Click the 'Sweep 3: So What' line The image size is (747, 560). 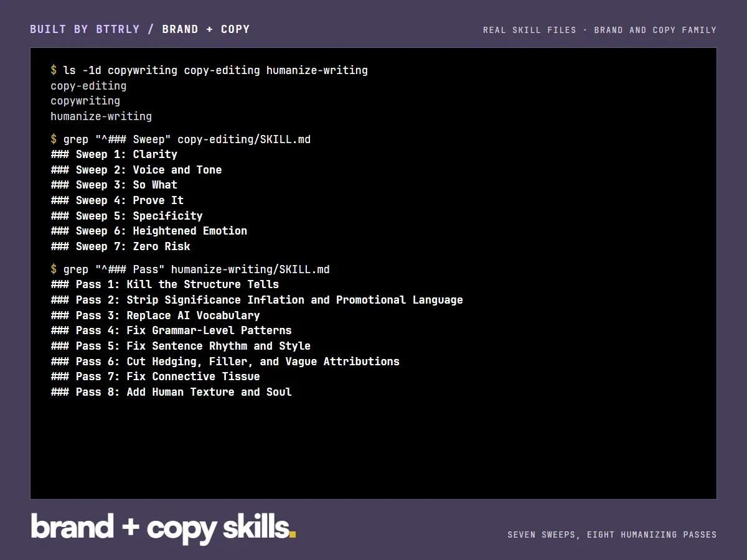coord(114,185)
